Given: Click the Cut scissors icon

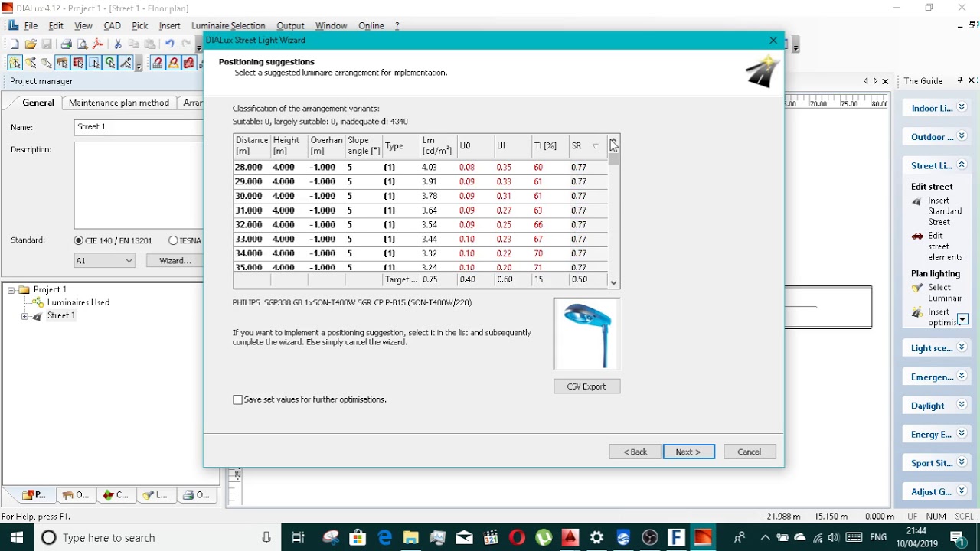Looking at the screenshot, I should [118, 44].
